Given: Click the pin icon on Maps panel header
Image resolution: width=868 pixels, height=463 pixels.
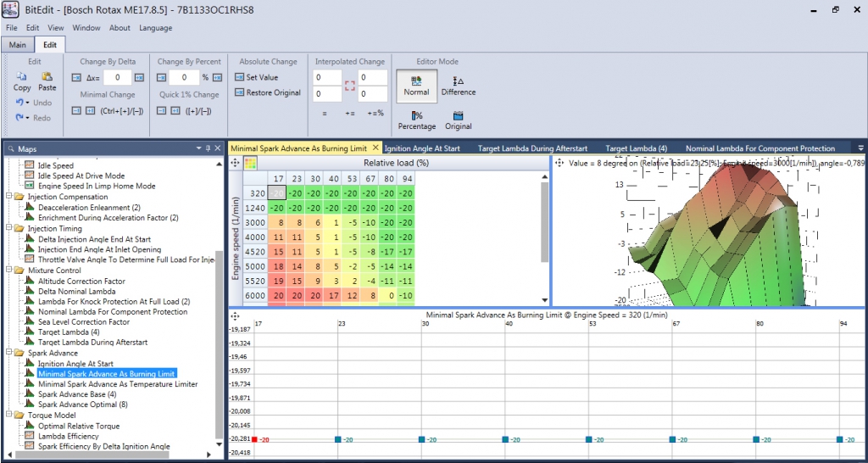Looking at the screenshot, I should (208, 148).
